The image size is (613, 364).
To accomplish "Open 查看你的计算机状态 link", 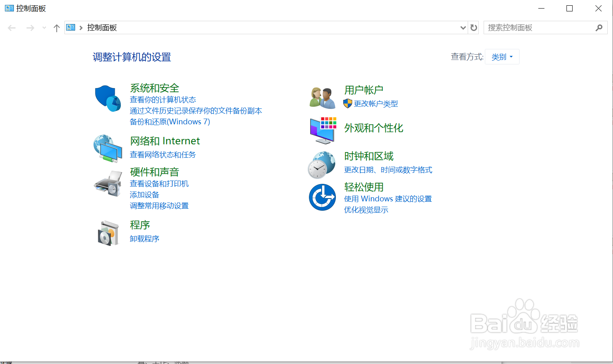I will [162, 99].
